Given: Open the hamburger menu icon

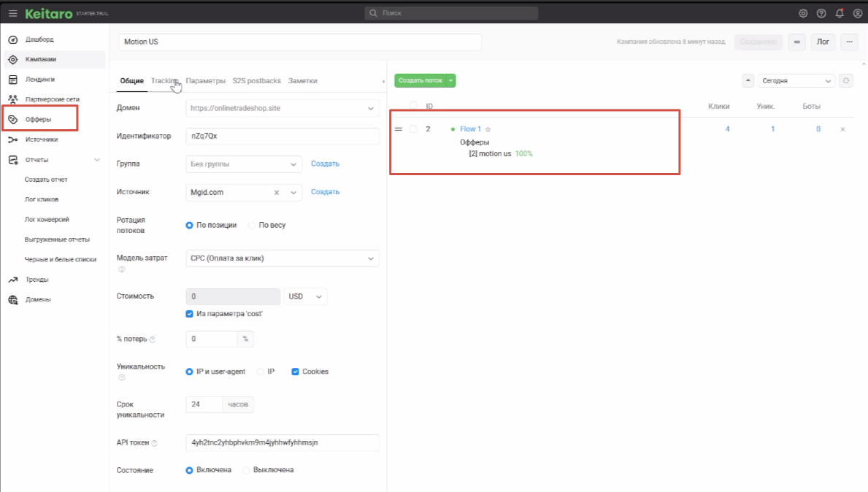Looking at the screenshot, I should click(x=12, y=13).
